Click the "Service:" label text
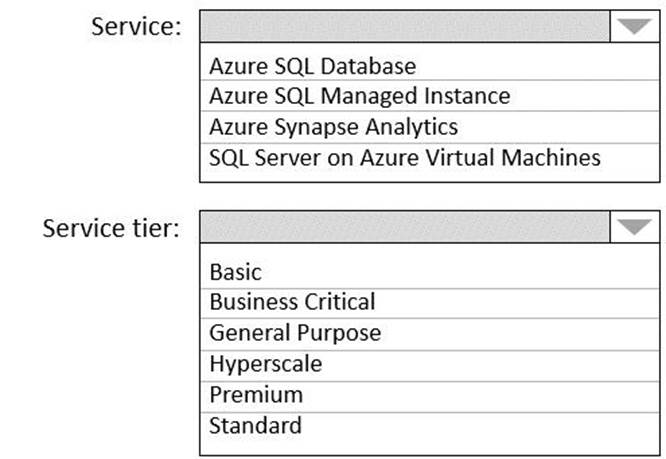The image size is (666, 459). pos(136,27)
